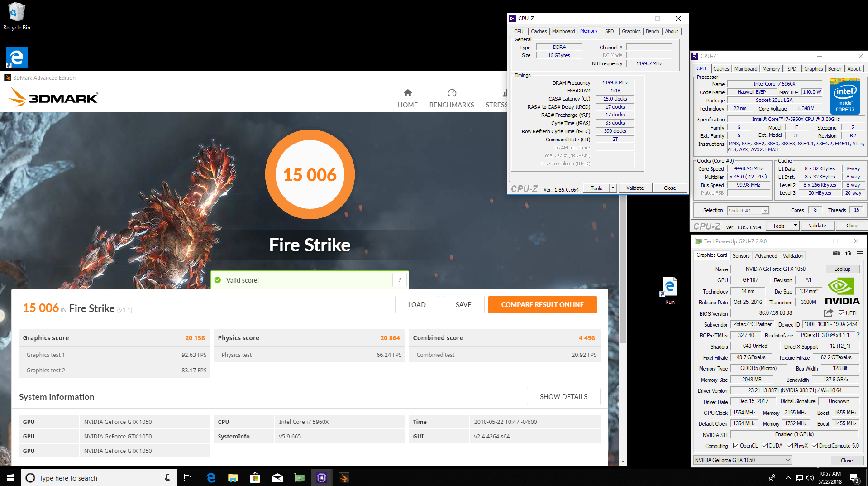Refresh GPU-Z data
868x486 pixels.
[848, 253]
